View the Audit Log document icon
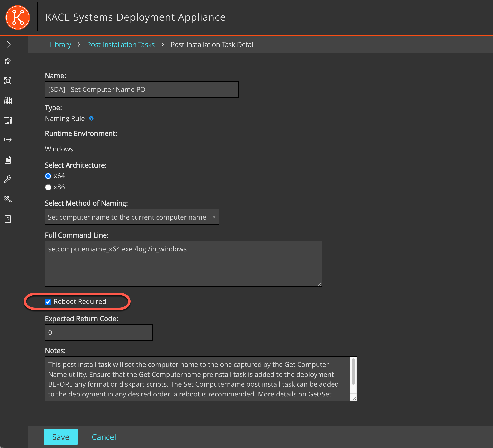The height and width of the screenshot is (448, 493). (x=8, y=159)
